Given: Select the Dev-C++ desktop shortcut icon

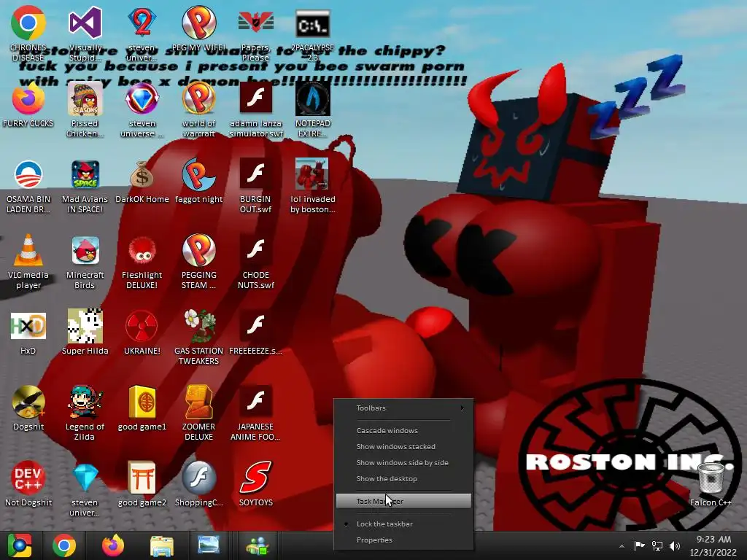Looking at the screenshot, I should (28, 484).
